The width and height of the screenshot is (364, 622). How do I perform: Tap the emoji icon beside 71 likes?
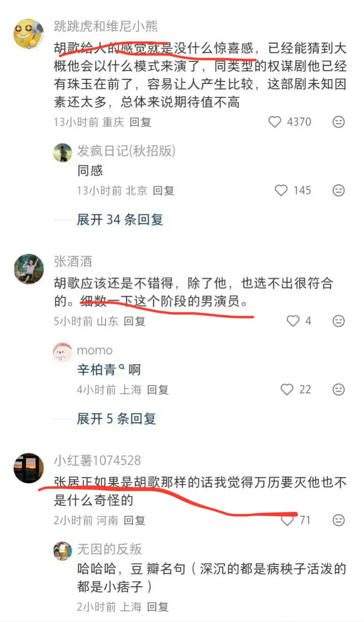(x=338, y=521)
